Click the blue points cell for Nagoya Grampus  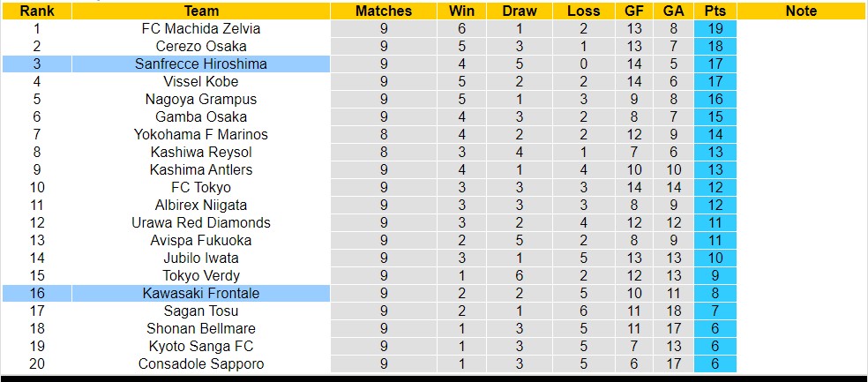(715, 99)
